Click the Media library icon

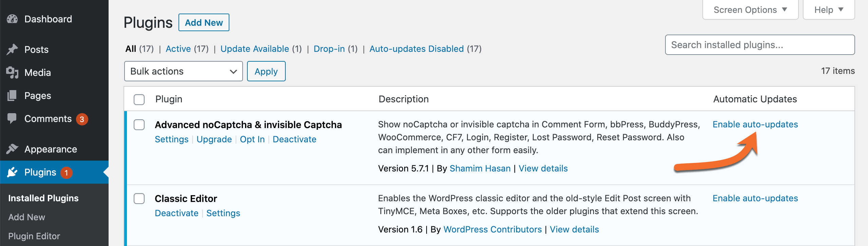point(12,73)
